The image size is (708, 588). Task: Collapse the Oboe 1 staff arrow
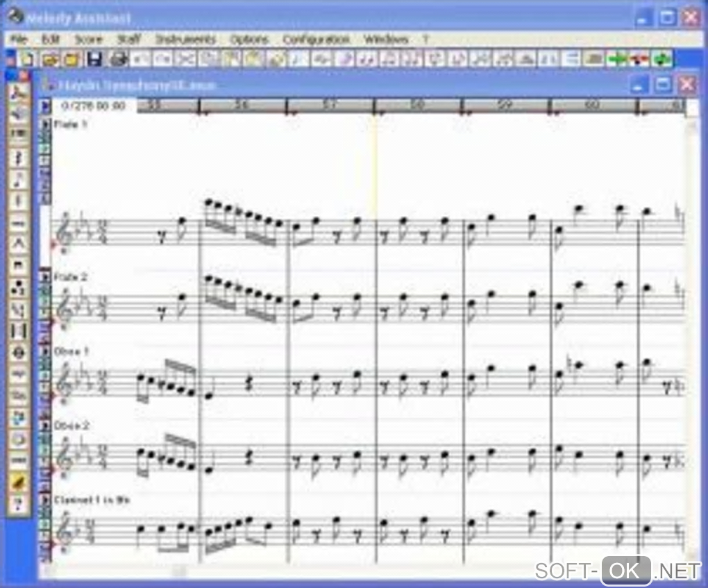[x=46, y=351]
